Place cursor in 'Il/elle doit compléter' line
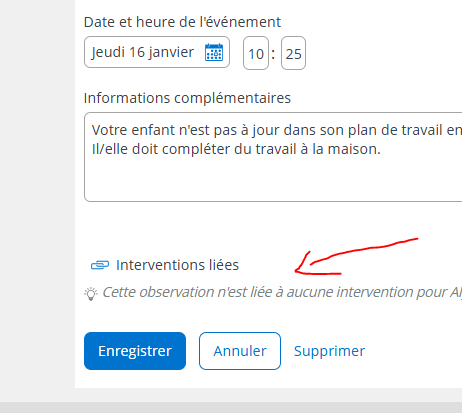This screenshot has width=462, height=413. 236,149
